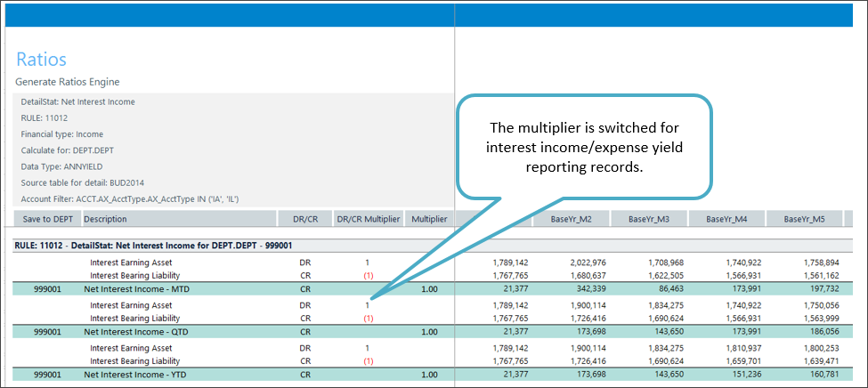Click the value 151,236
This screenshot has height=388, width=868.
click(x=747, y=376)
